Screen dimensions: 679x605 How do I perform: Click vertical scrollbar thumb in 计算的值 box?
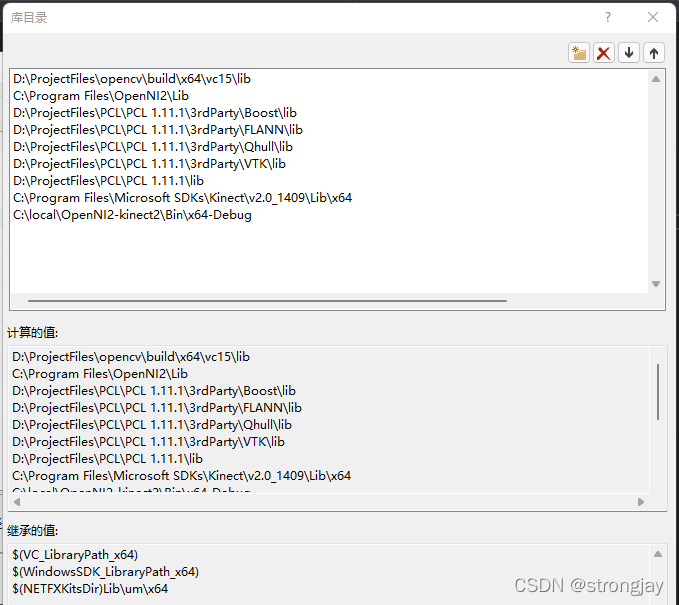[658, 392]
